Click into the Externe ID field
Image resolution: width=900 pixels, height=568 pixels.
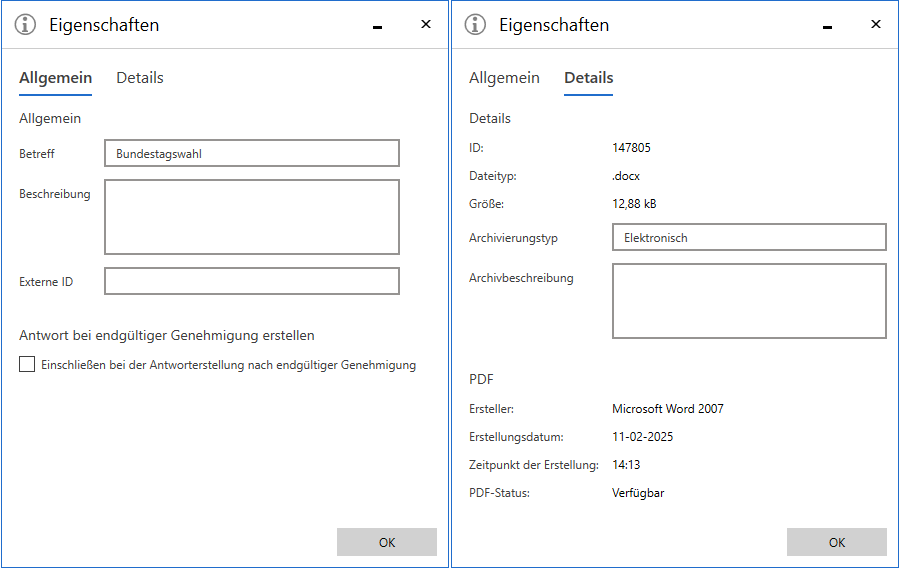coord(251,281)
